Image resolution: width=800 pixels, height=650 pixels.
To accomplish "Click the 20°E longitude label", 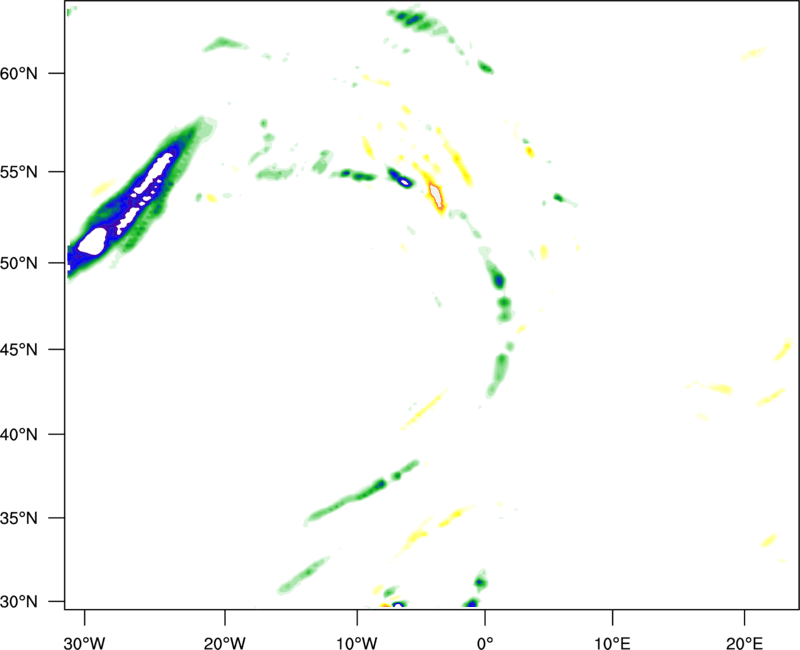I will [x=744, y=643].
